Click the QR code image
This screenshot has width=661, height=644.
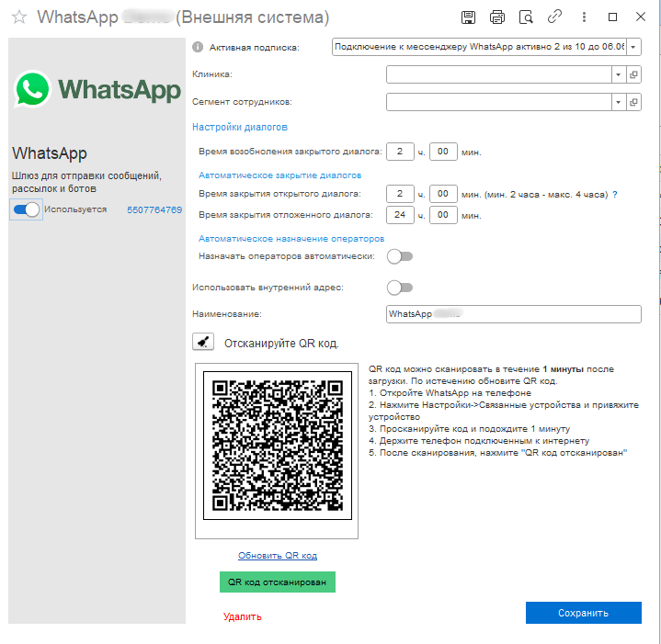[278, 446]
